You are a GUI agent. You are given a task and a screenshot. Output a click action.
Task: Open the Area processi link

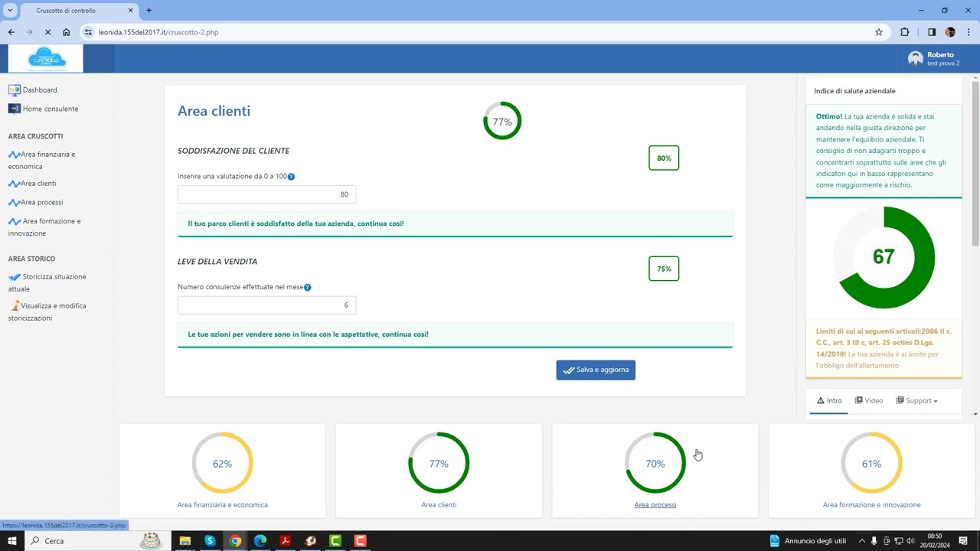point(655,505)
